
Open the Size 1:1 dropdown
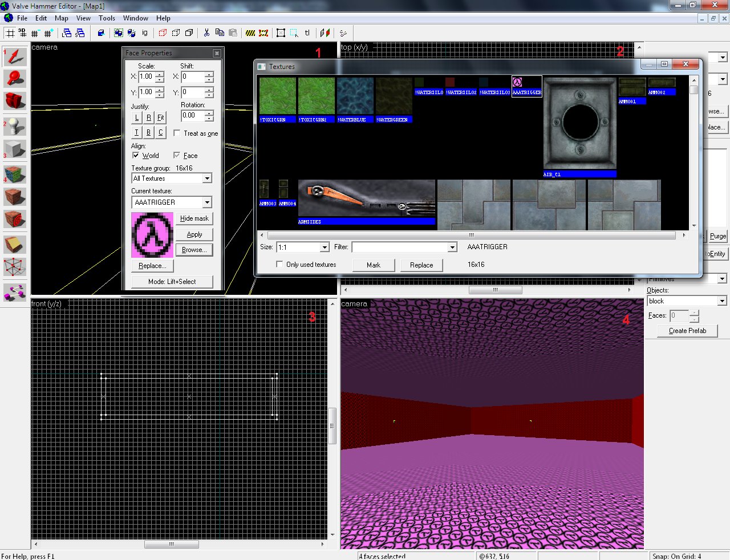[325, 247]
